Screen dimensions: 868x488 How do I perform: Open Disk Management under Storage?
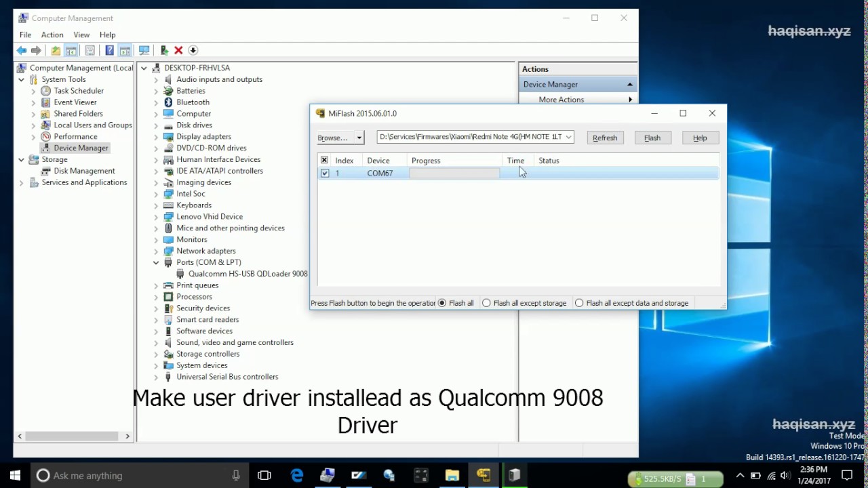click(x=84, y=171)
